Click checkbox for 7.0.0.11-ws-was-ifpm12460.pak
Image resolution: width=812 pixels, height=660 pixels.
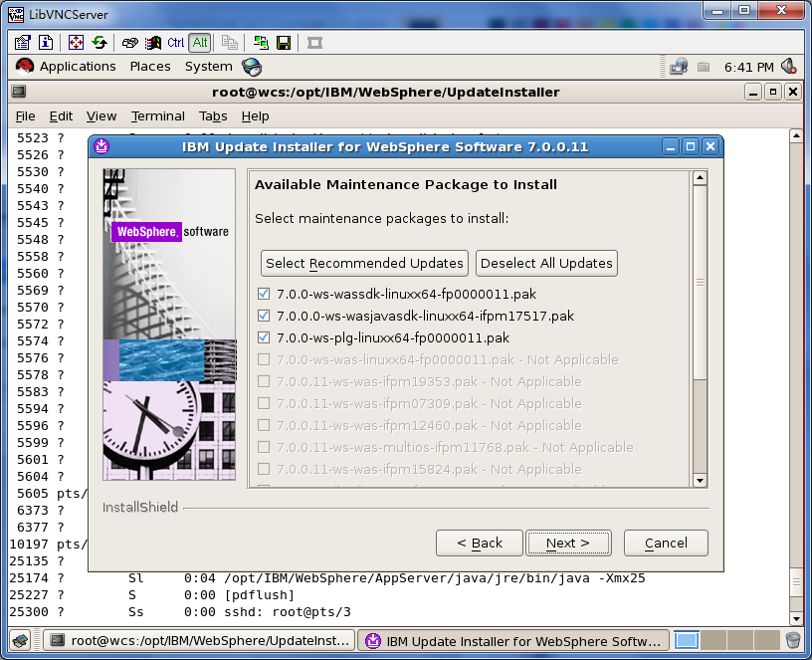264,425
